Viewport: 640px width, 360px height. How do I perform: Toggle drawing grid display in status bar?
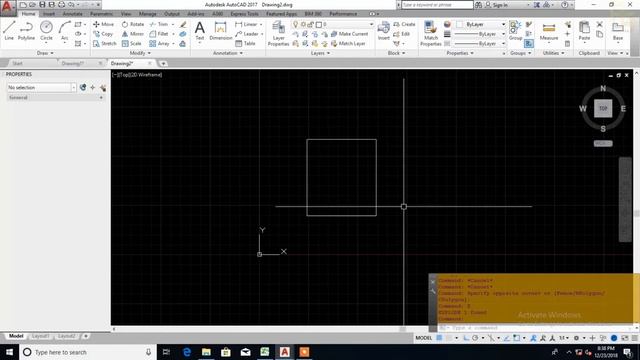pyautogui.click(x=439, y=338)
